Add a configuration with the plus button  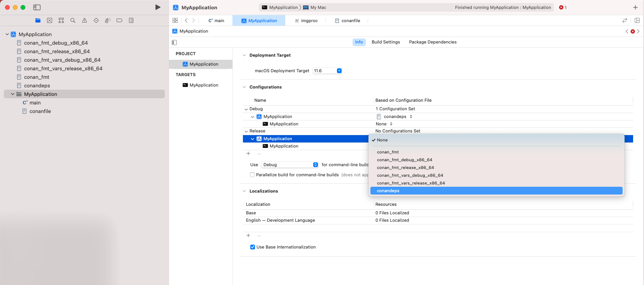tap(248, 154)
